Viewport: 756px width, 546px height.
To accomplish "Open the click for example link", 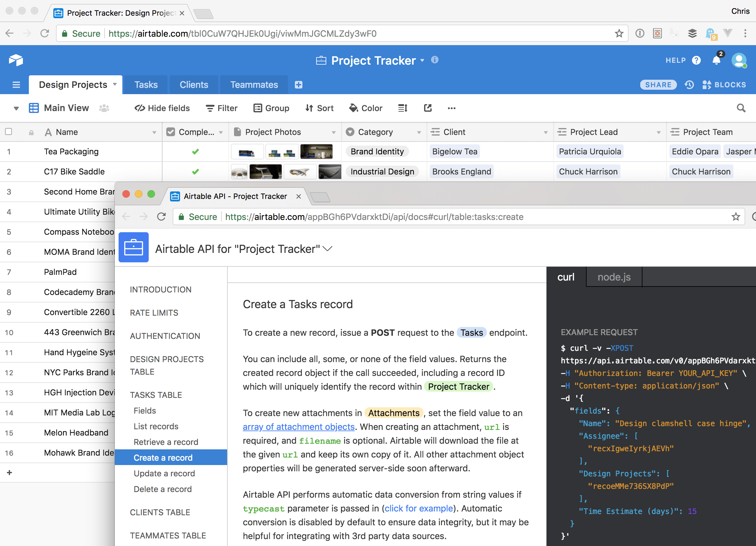I will point(419,508).
